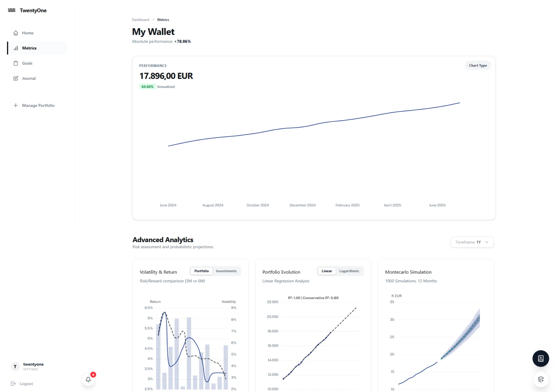
Task: Select Linear mode for Portfolio Evolution
Action: pyautogui.click(x=327, y=271)
